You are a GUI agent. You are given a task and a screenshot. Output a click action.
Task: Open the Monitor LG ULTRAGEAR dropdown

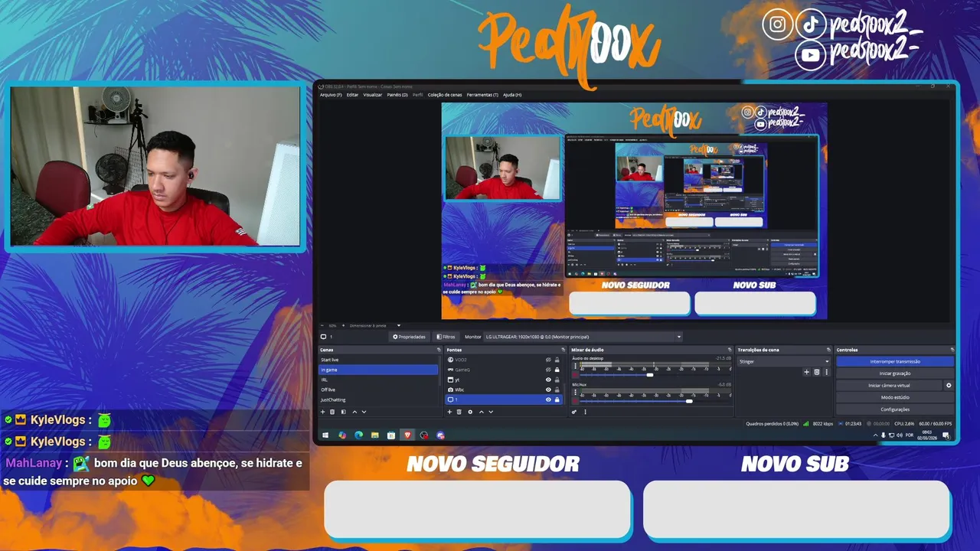coord(583,337)
